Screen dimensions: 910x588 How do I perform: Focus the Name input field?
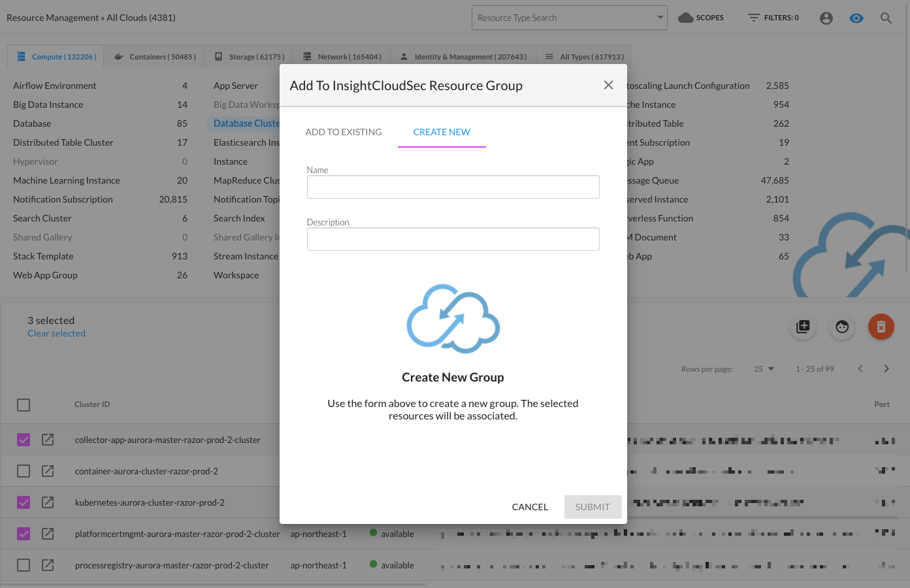pos(453,187)
